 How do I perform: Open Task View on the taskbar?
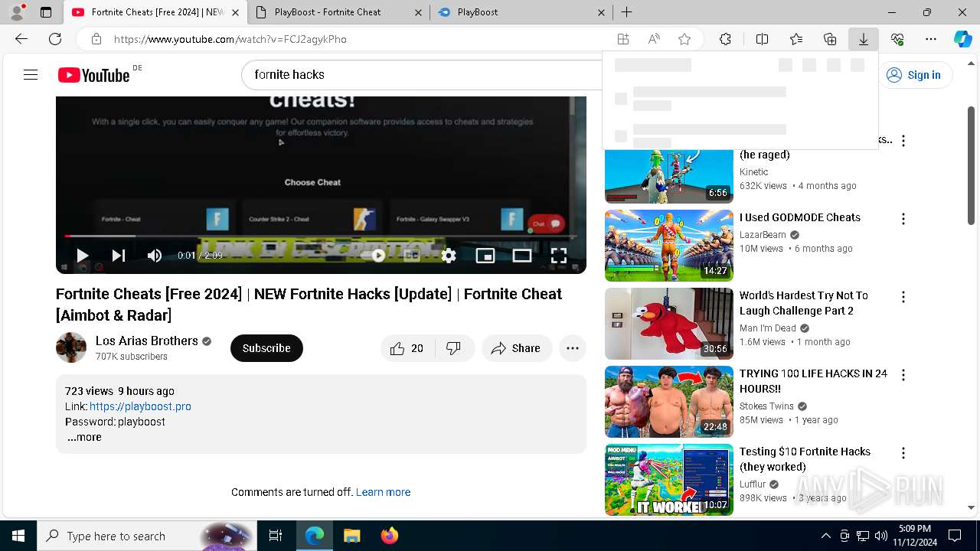pos(276,536)
